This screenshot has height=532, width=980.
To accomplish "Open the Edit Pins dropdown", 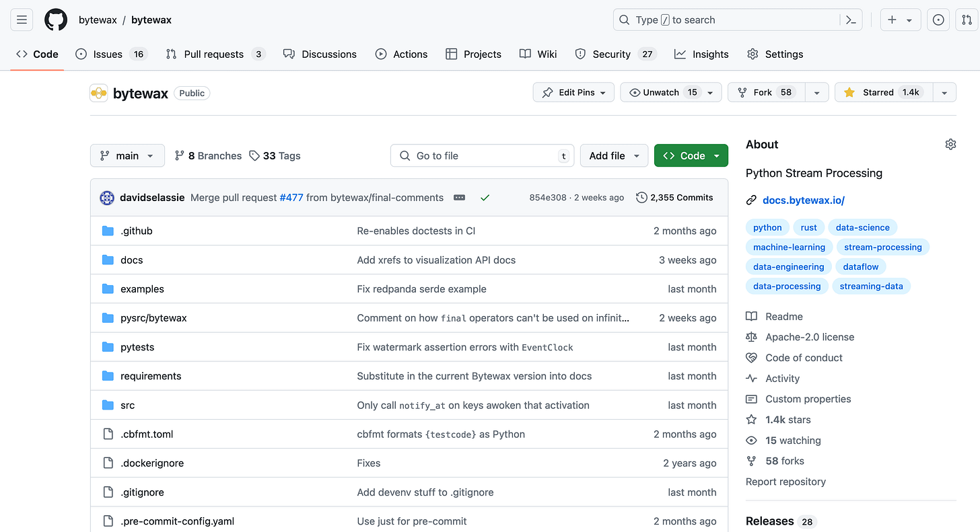I will coord(573,92).
